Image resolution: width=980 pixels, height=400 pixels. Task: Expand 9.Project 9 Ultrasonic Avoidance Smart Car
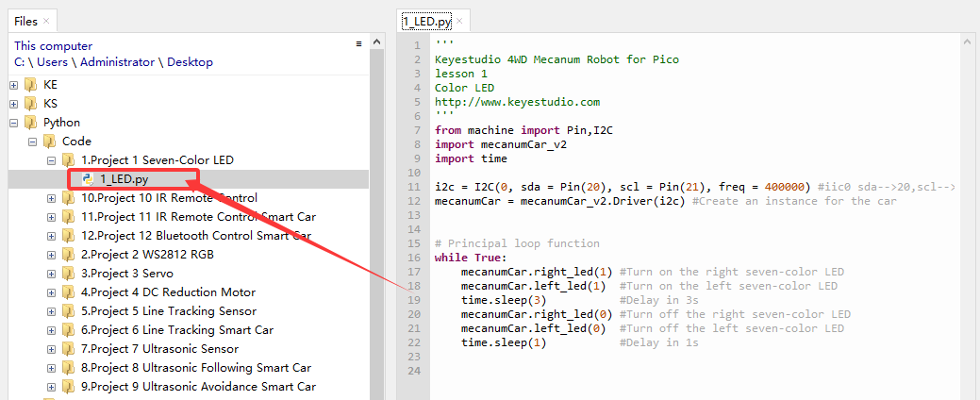tap(51, 387)
